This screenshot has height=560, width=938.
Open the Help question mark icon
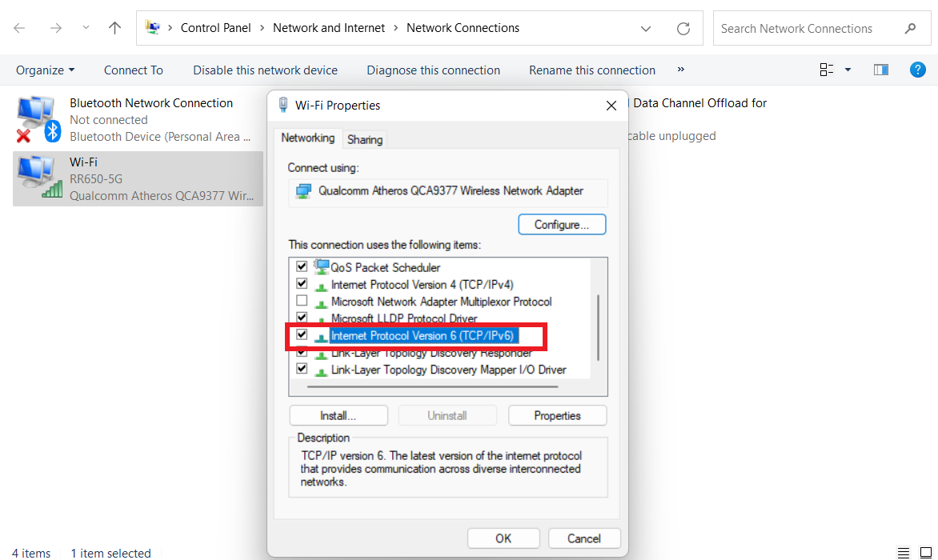point(917,70)
